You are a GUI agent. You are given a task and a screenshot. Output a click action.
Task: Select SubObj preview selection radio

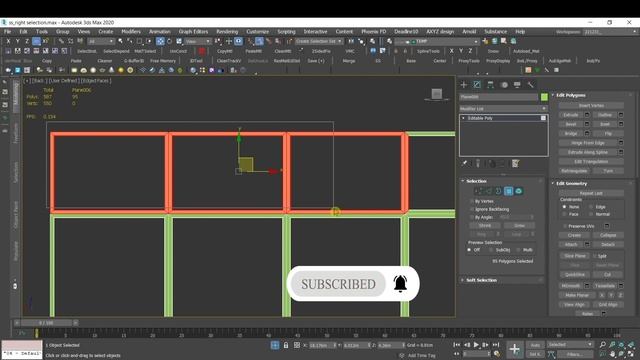click(491, 250)
